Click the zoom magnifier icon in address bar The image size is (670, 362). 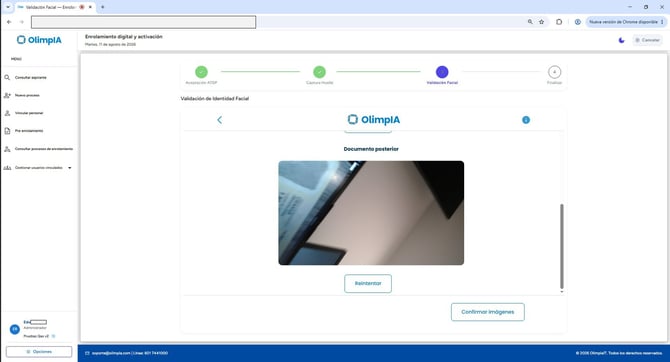[x=530, y=22]
